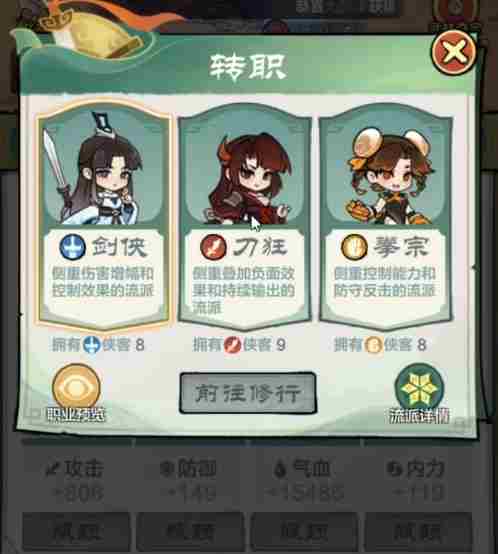Click the small yellow icon in rightmost 拥有侠客 8
Screen dimensions: 498x554
click(373, 345)
